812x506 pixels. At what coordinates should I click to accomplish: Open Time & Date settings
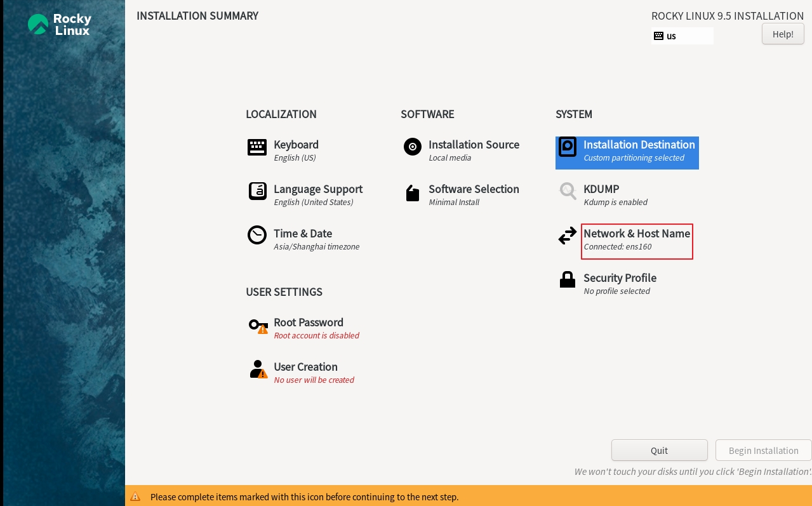tap(303, 234)
